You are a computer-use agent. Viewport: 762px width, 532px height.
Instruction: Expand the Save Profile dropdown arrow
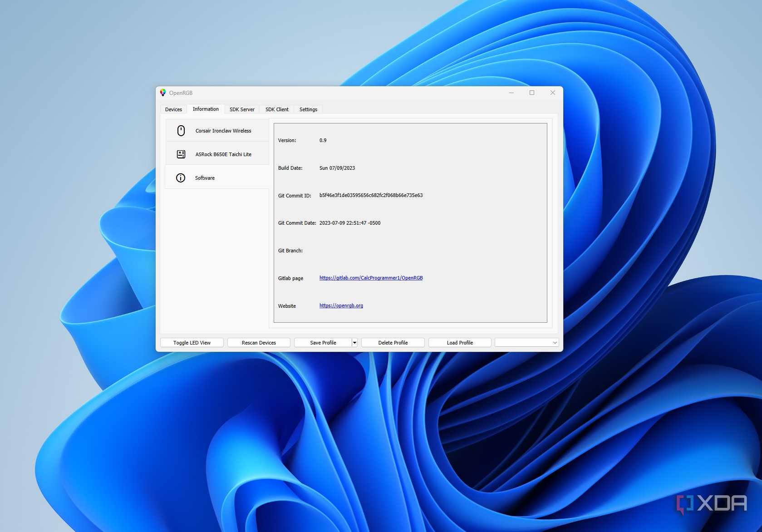pyautogui.click(x=354, y=343)
